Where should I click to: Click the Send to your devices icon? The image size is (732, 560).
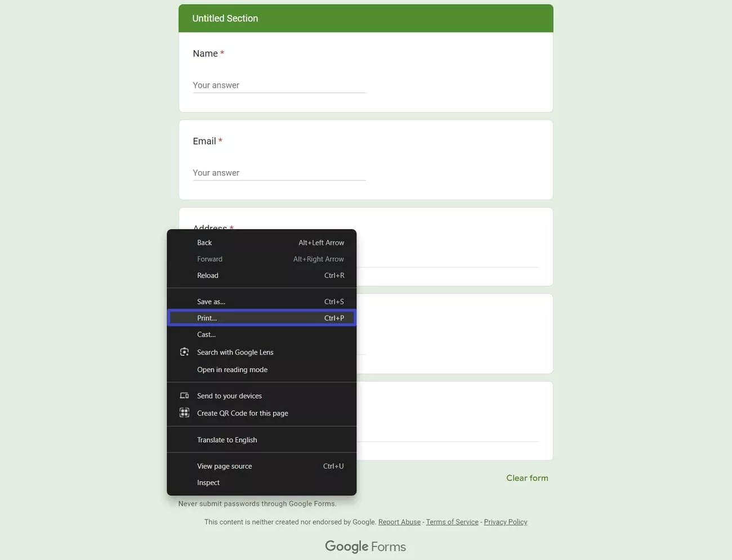(x=184, y=395)
